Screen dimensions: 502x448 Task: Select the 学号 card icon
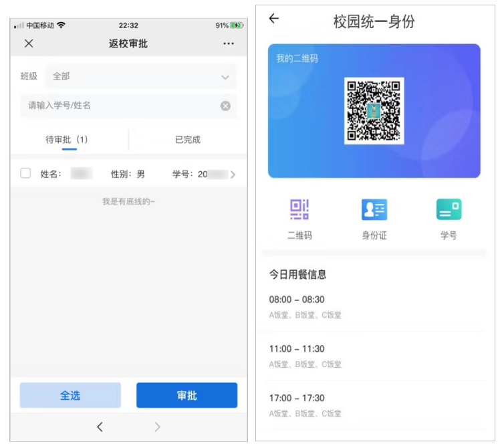[449, 209]
